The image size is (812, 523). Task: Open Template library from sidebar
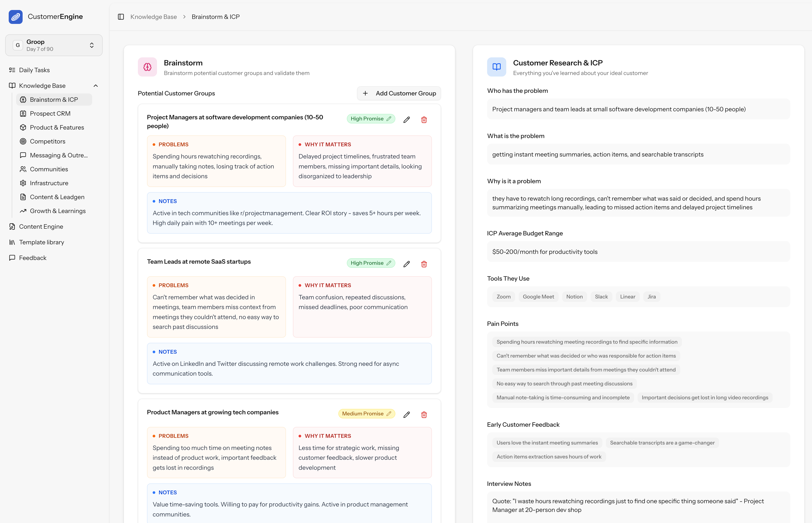click(x=42, y=242)
